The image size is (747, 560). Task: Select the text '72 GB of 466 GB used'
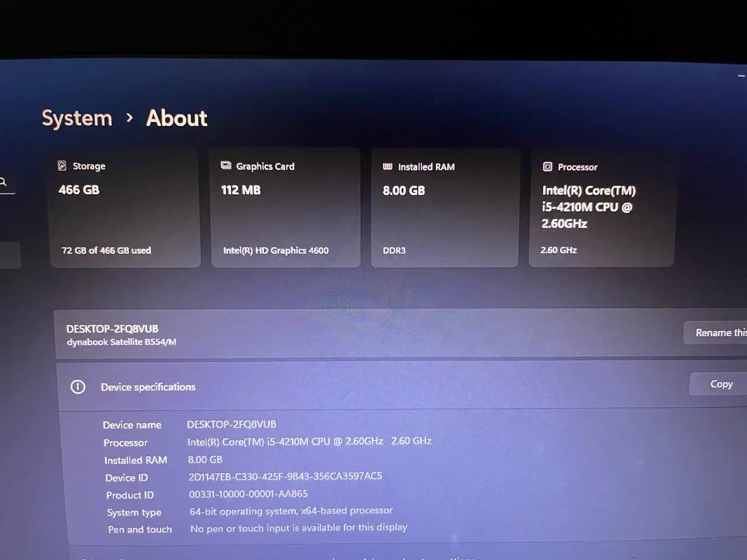tap(106, 250)
